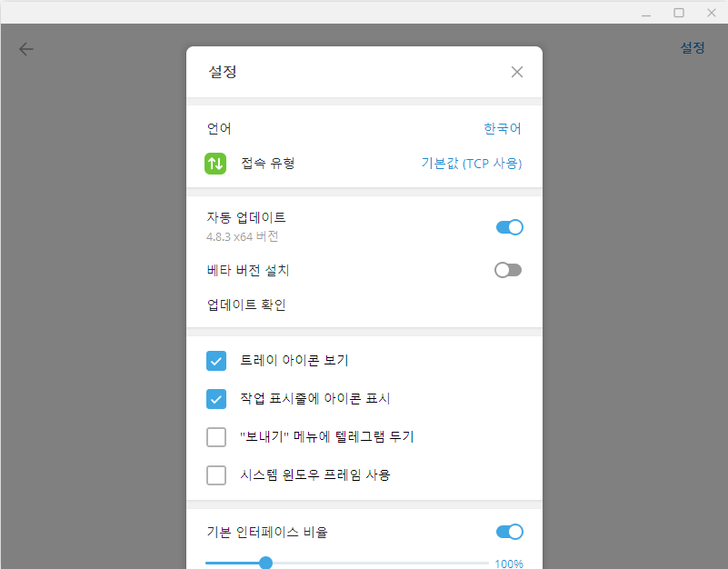Uncheck 작업 표시줄에 아이콘 표시

coord(216,399)
